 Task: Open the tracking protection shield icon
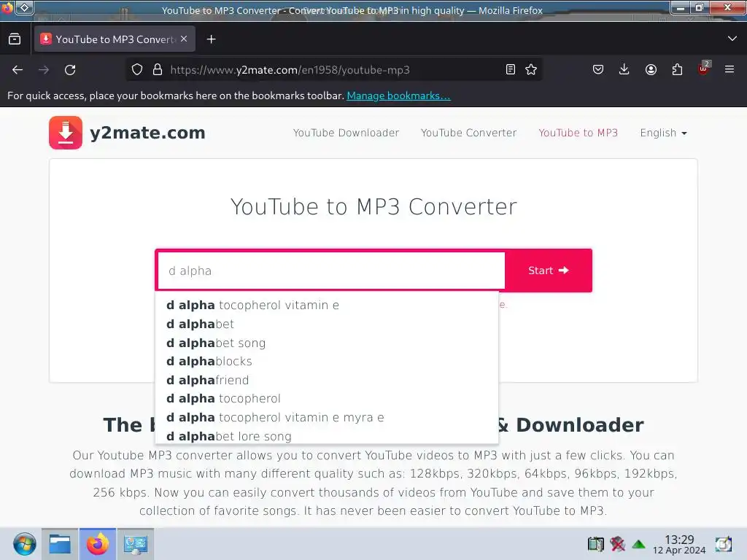(x=137, y=70)
